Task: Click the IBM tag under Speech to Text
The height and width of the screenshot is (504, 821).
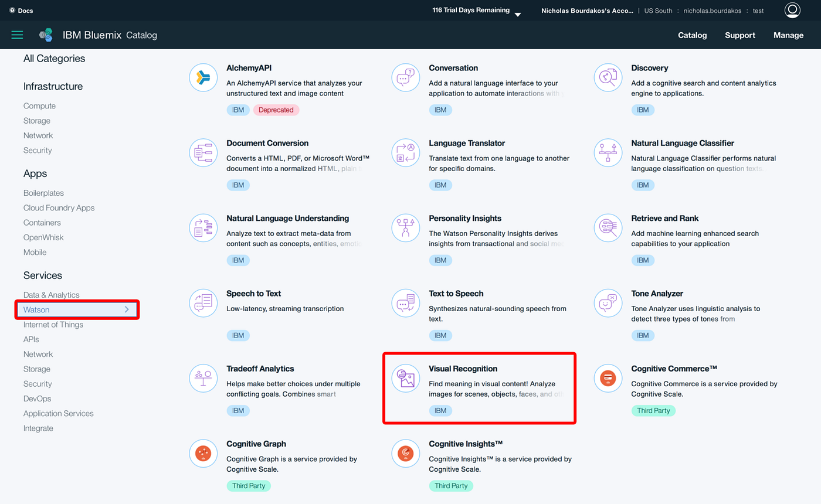Action: [x=238, y=335]
